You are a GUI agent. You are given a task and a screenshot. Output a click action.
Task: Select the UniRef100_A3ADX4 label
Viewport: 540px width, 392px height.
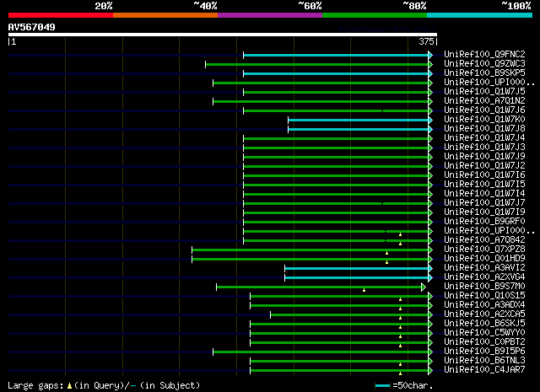point(484,305)
